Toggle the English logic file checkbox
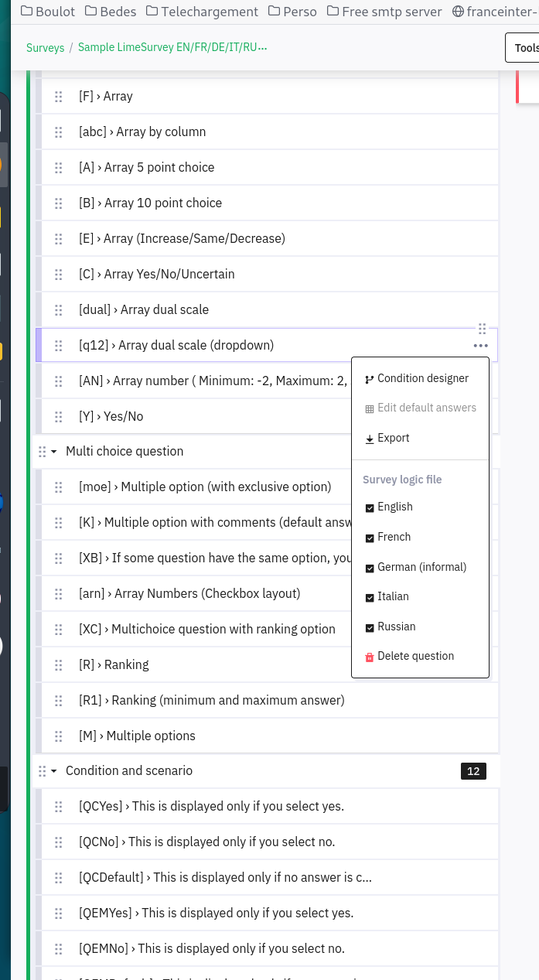 click(x=370, y=507)
